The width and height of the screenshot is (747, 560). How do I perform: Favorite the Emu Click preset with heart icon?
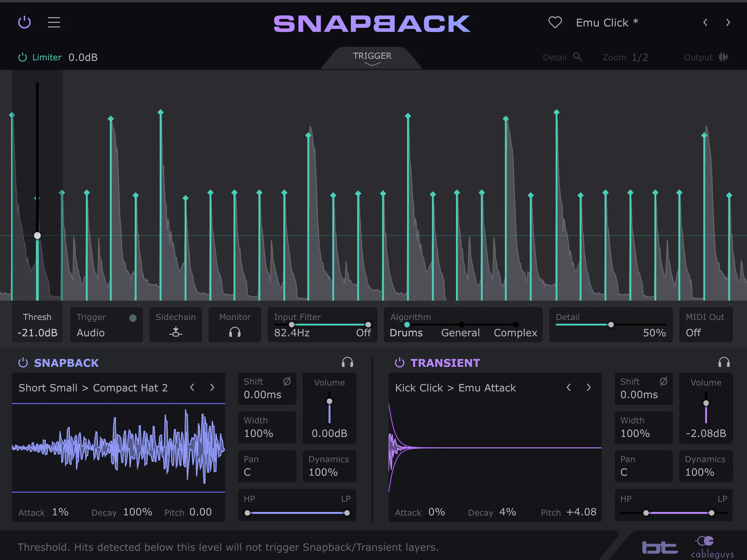pos(555,23)
